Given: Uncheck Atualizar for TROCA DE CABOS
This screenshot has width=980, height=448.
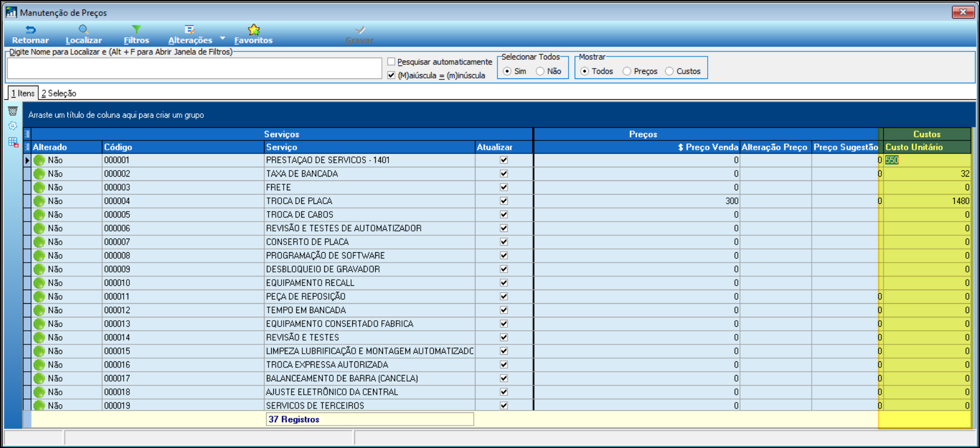Looking at the screenshot, I should [x=504, y=215].
